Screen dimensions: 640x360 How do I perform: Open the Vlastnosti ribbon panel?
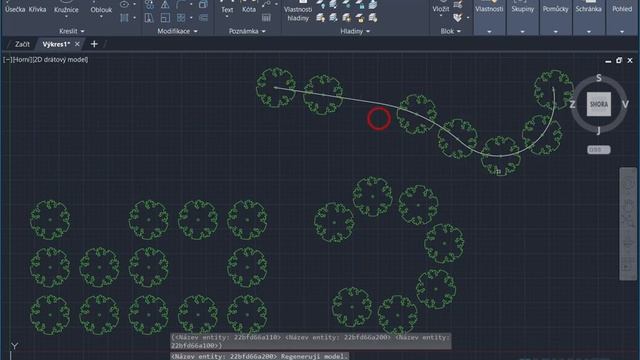pos(489,18)
